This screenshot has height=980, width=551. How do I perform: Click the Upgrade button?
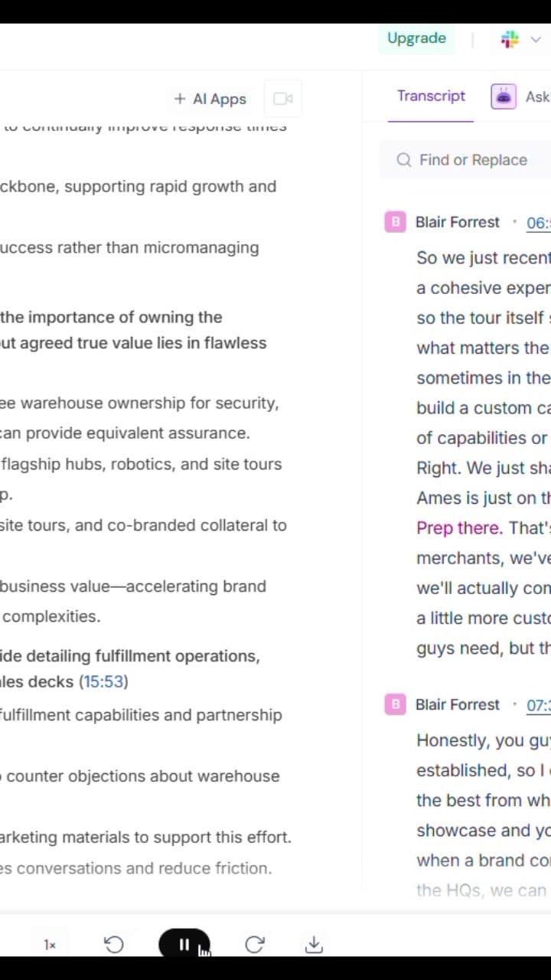pos(416,38)
